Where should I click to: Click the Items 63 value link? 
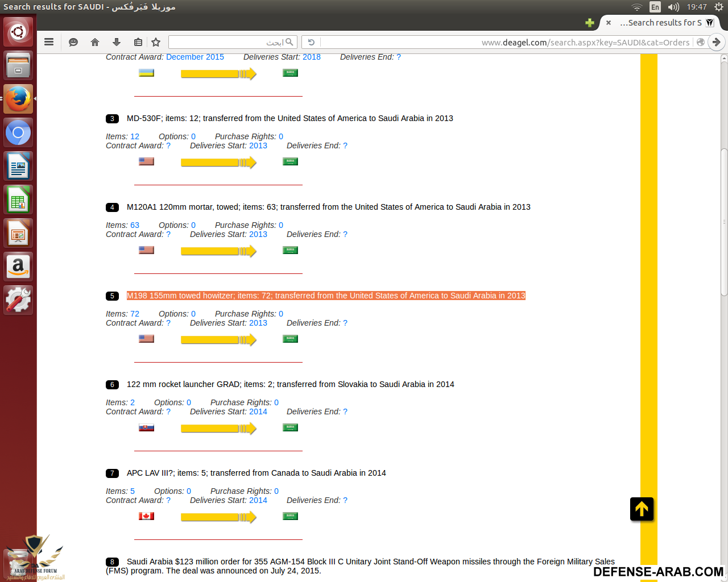pos(135,225)
